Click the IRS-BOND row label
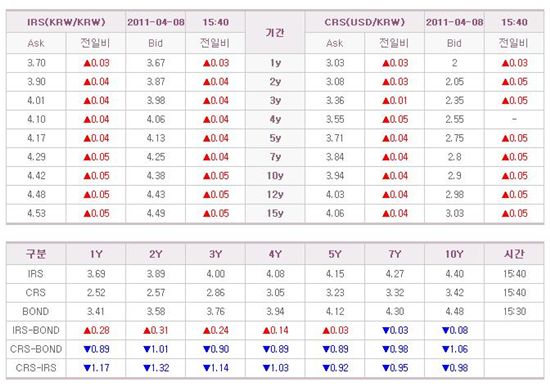The image size is (550, 386). tap(36, 331)
